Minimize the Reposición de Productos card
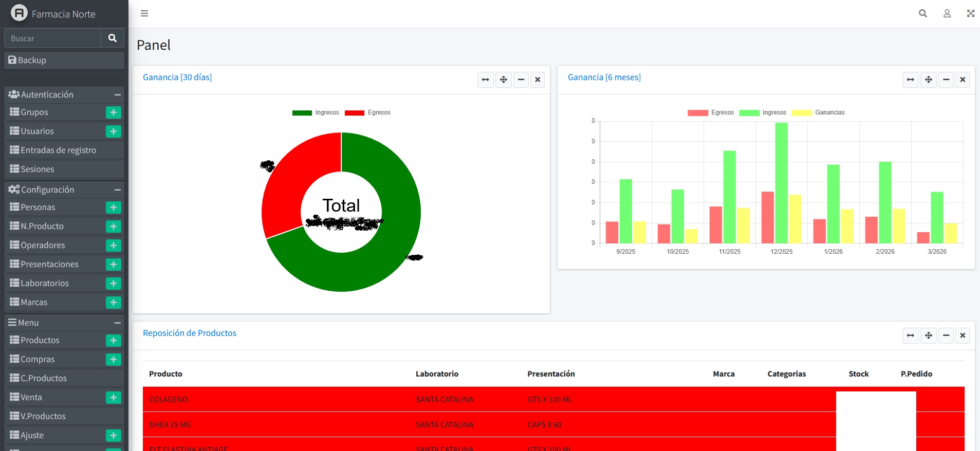The height and width of the screenshot is (451, 980). pyautogui.click(x=946, y=335)
